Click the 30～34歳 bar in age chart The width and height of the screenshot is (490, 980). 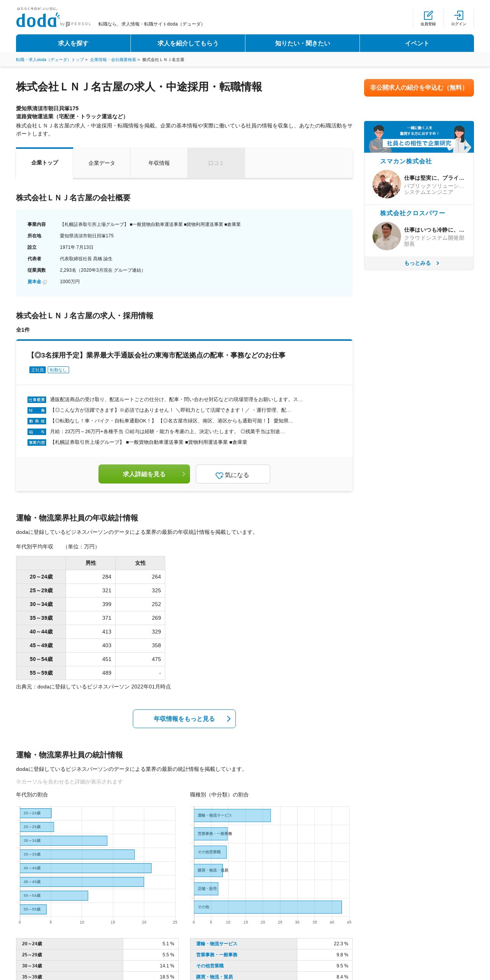point(63,841)
